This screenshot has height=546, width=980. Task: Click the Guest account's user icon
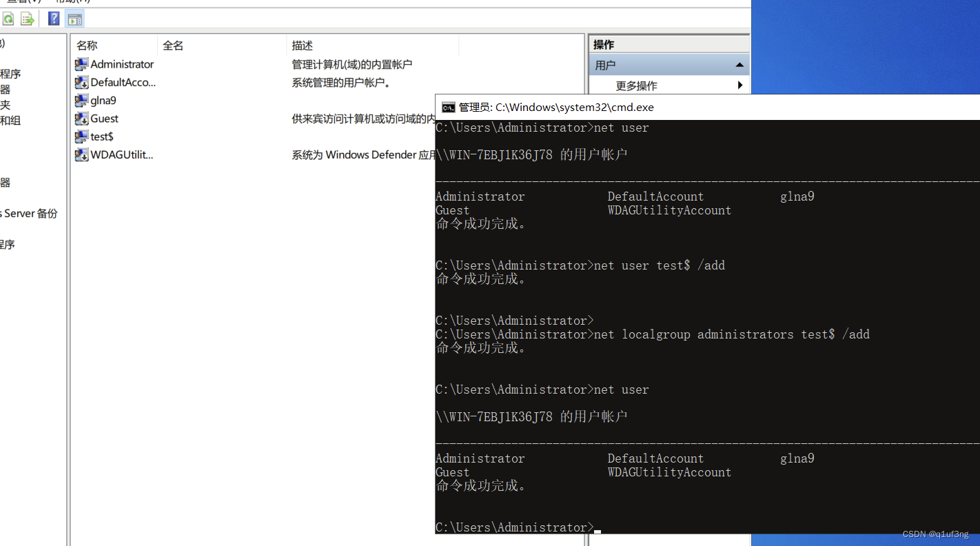click(81, 119)
